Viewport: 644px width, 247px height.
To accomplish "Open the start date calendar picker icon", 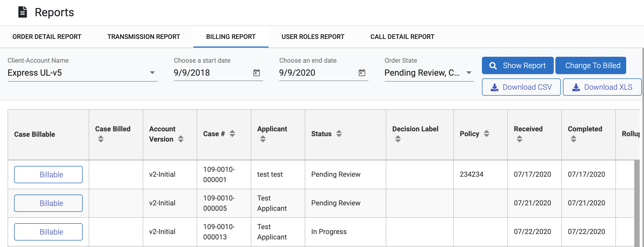I will [256, 73].
